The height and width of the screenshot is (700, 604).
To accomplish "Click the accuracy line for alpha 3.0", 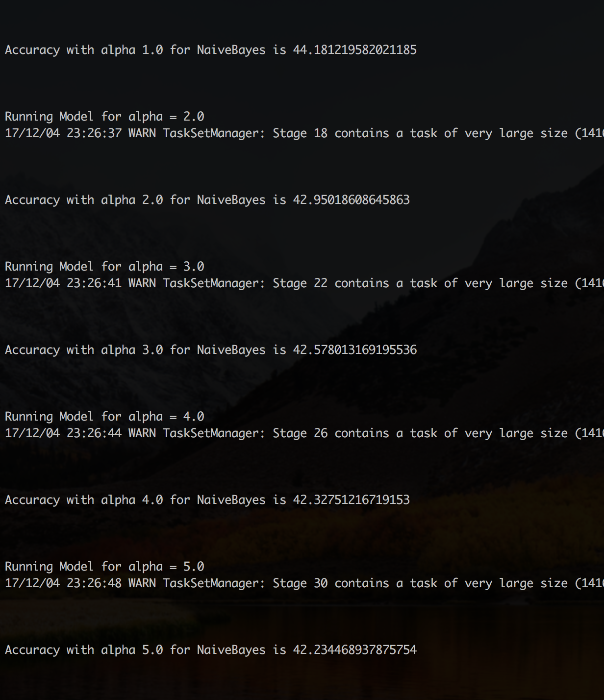I will [x=211, y=350].
